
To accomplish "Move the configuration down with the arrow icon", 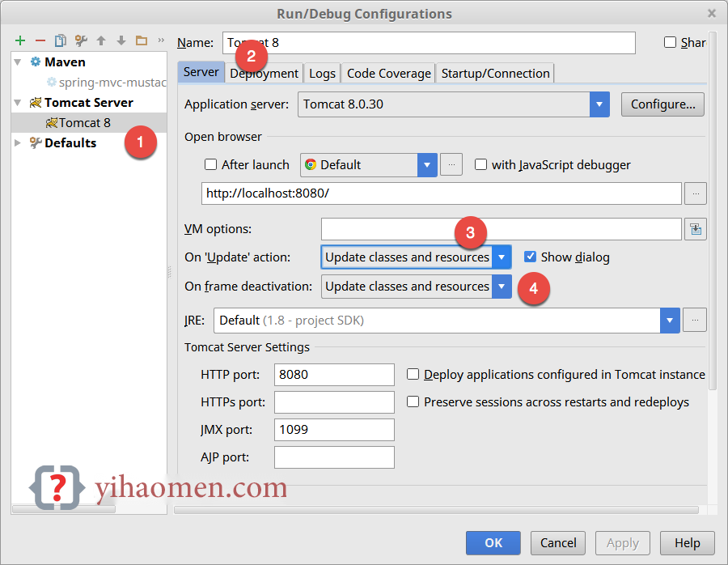I will (121, 41).
